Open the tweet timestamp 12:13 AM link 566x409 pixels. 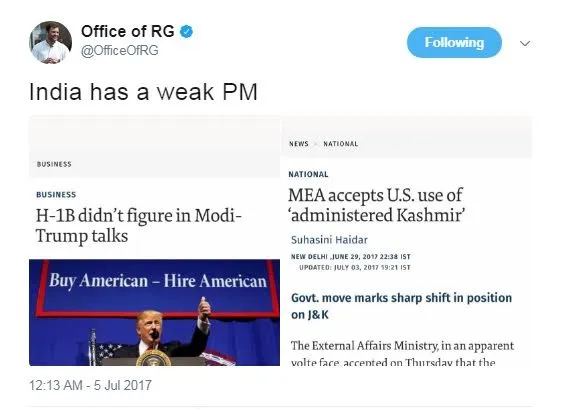90,385
